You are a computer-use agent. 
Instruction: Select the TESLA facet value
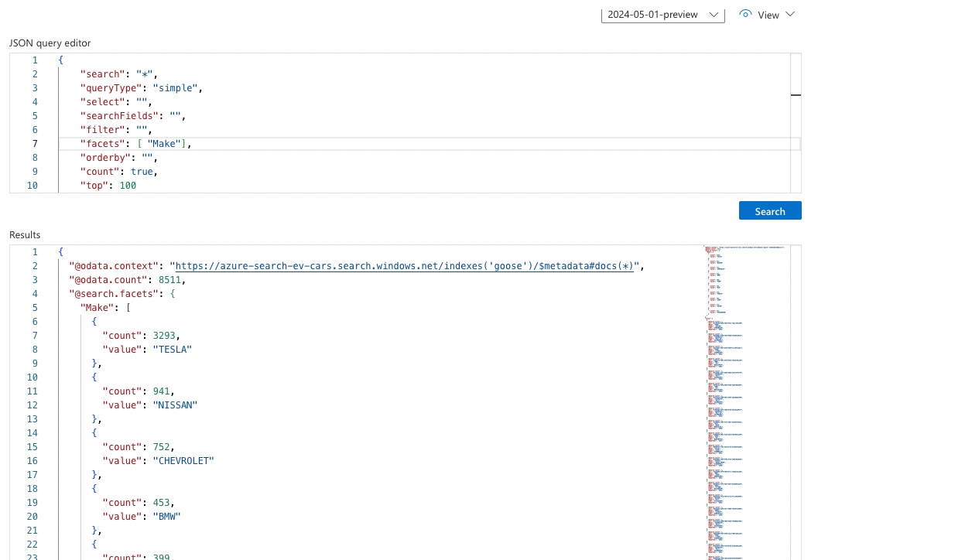(x=173, y=349)
